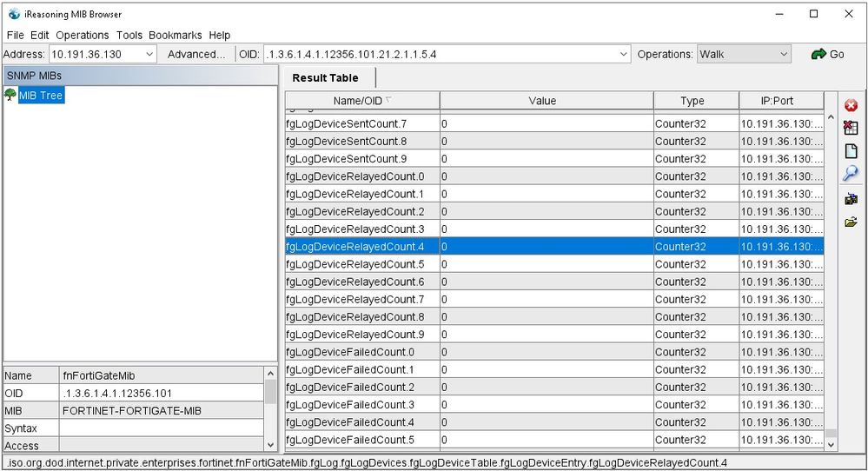
Task: Select row fgLogDeviceFailedCount.0
Action: (554, 352)
